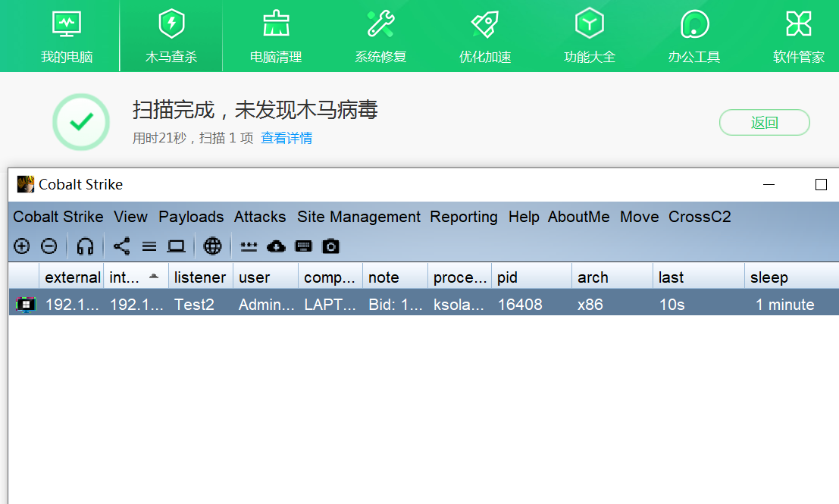
Task: Click the connect plus icon in toolbar
Action: tap(22, 246)
